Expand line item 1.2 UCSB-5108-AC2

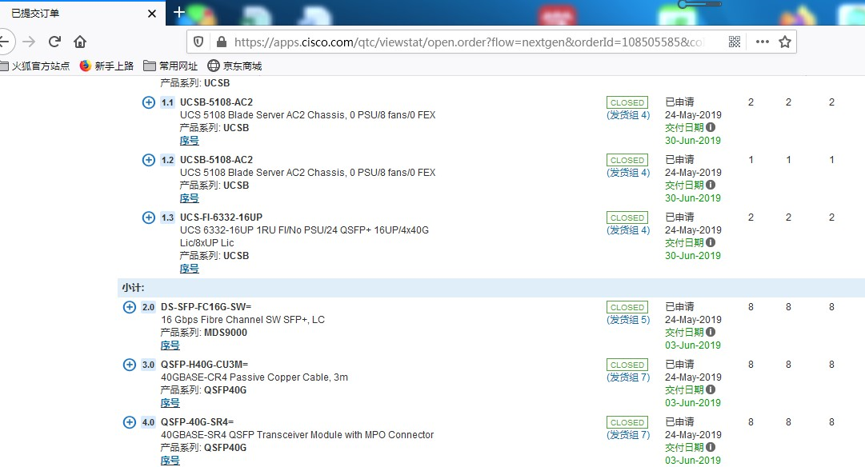click(x=148, y=160)
